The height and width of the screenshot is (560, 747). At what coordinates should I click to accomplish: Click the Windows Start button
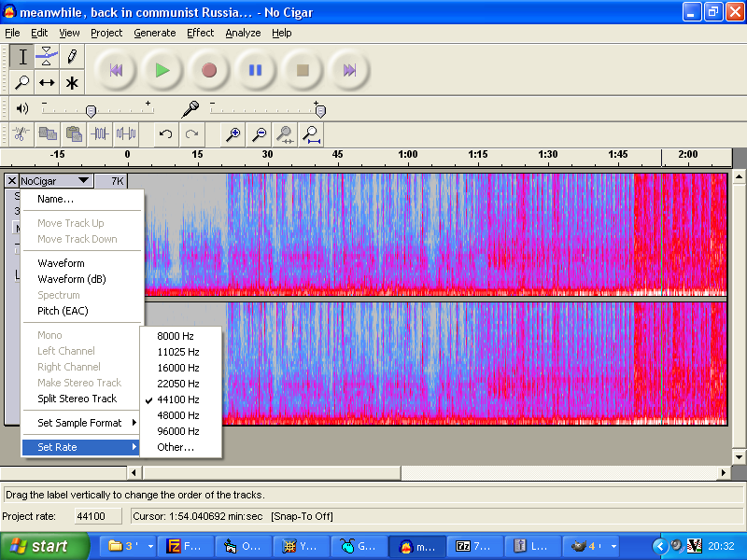(44, 546)
